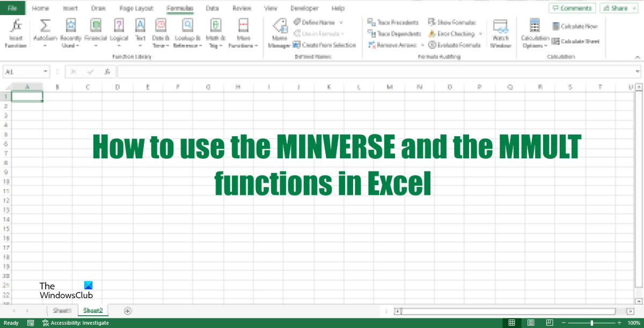The width and height of the screenshot is (644, 328).
Task: Enable Page Break Preview view
Action: (549, 323)
